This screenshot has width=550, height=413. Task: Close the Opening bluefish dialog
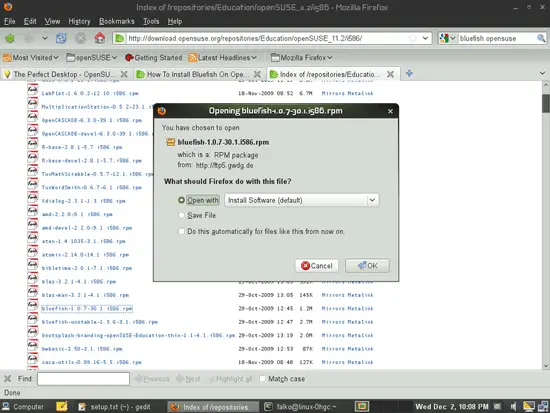coord(390,111)
